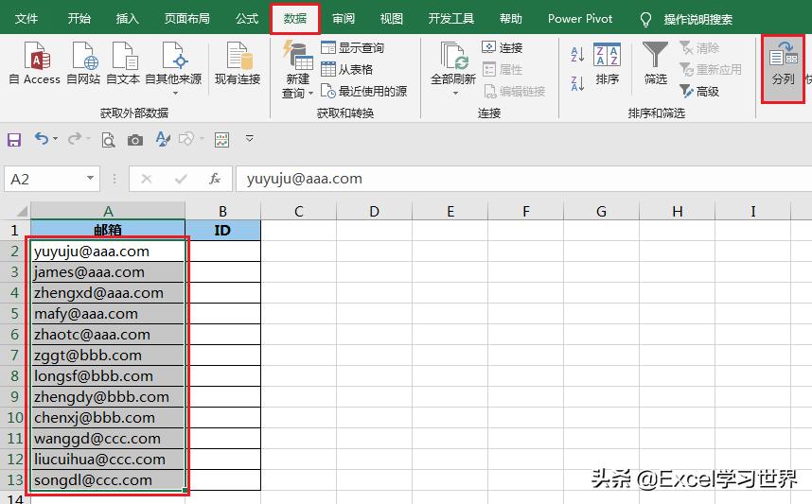Screen dimensions: 812x504
Task: Open the Undo history dropdown arrow
Action: (56, 139)
